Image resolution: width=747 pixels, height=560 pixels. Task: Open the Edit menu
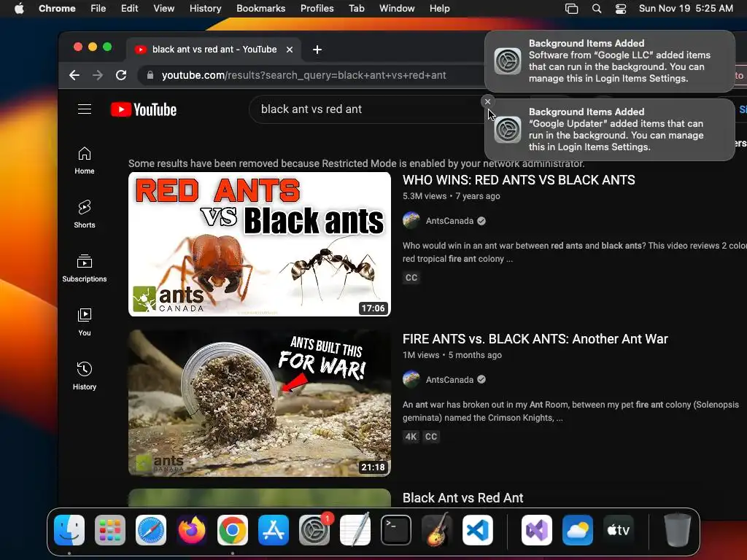(x=129, y=9)
